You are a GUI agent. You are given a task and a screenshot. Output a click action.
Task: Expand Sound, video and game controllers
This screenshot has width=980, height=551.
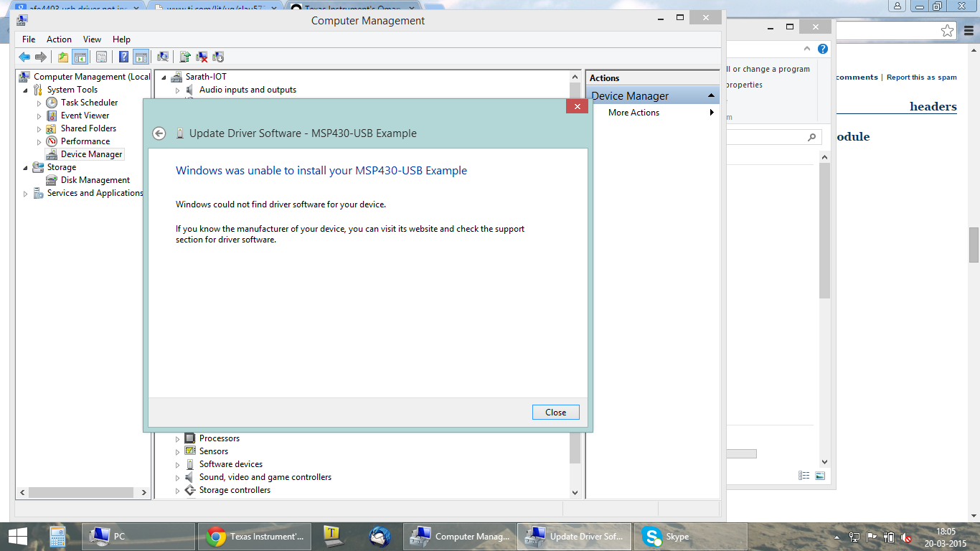point(178,478)
